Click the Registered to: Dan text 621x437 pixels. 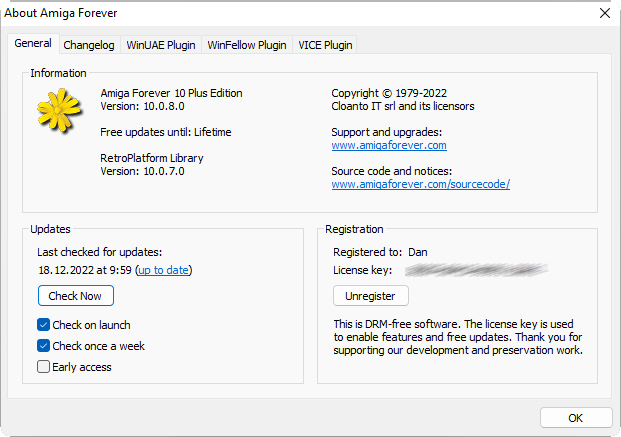tap(380, 252)
